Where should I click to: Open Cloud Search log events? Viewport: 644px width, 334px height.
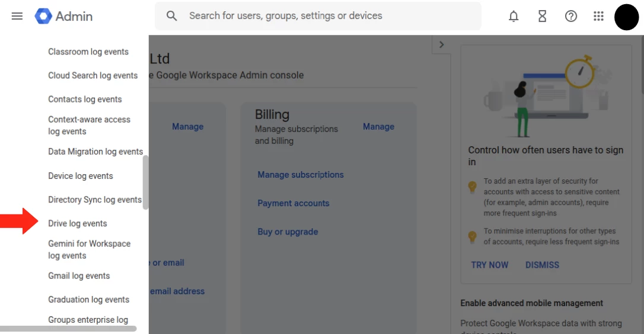point(93,75)
